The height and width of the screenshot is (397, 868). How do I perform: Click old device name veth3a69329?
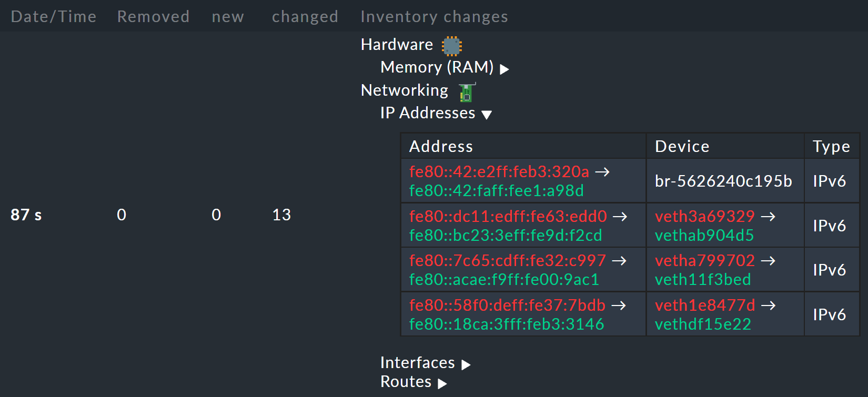click(704, 216)
